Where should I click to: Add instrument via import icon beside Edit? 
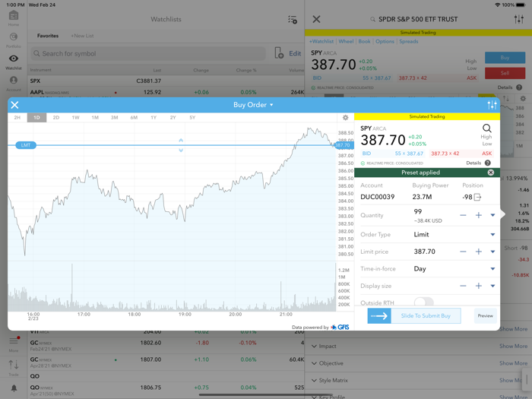pyautogui.click(x=279, y=53)
